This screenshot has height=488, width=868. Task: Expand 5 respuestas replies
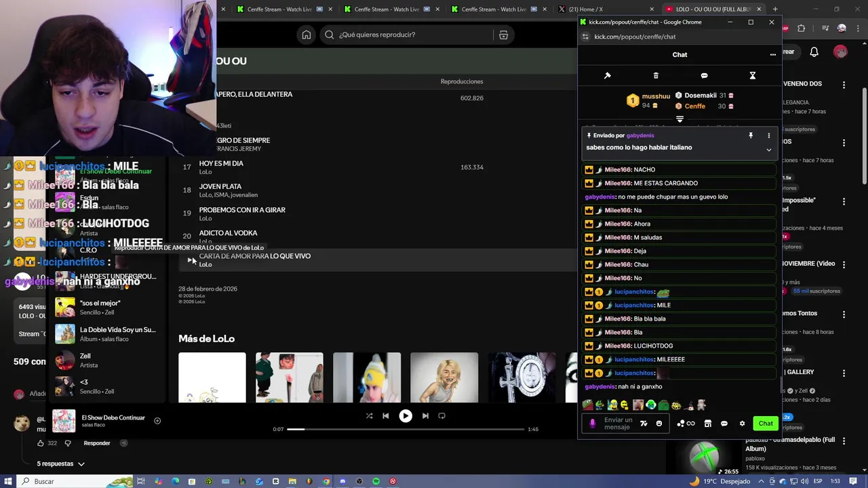pyautogui.click(x=61, y=464)
